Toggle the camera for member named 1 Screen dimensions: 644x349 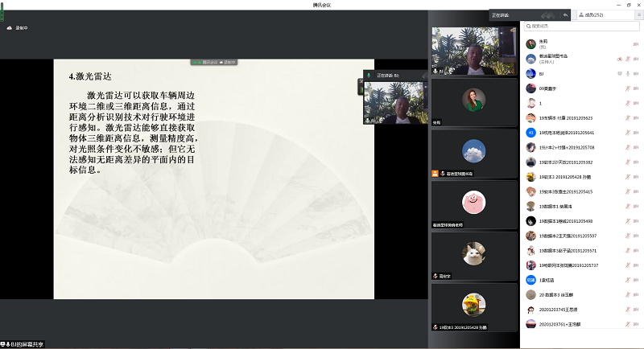pos(636,103)
